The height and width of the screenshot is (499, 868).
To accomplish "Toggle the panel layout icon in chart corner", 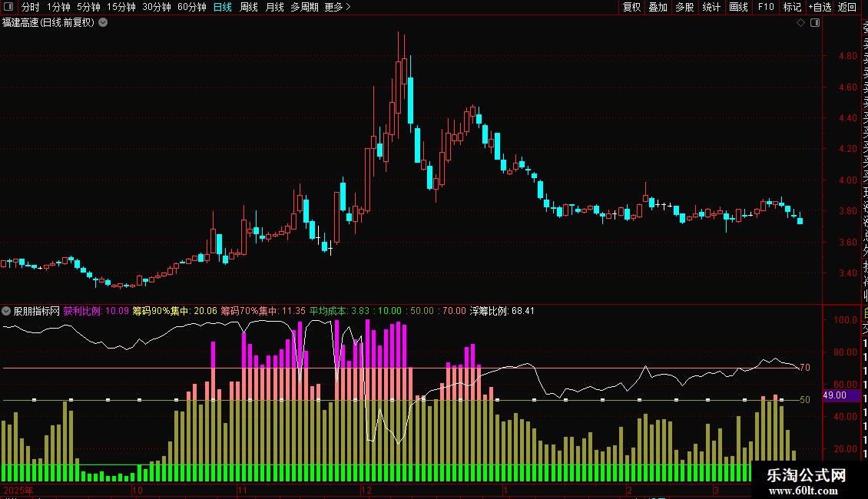I will click(x=815, y=23).
